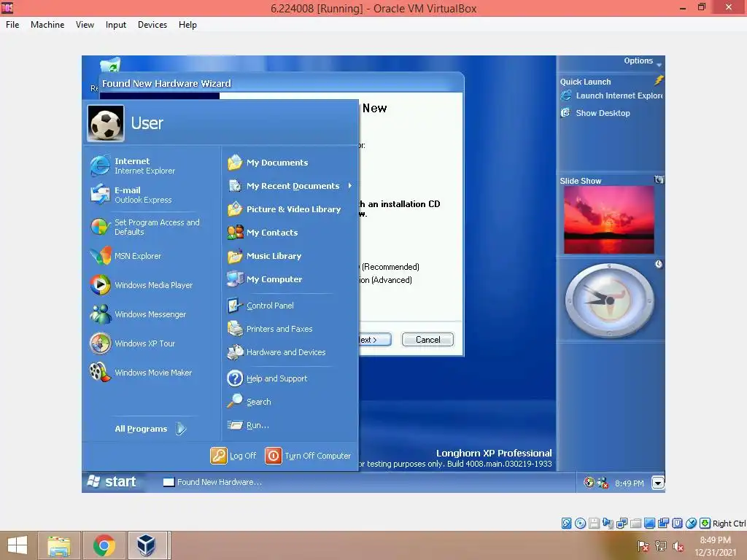Click the host clock 12/31/2021
This screenshot has height=560, width=747.
[715, 546]
